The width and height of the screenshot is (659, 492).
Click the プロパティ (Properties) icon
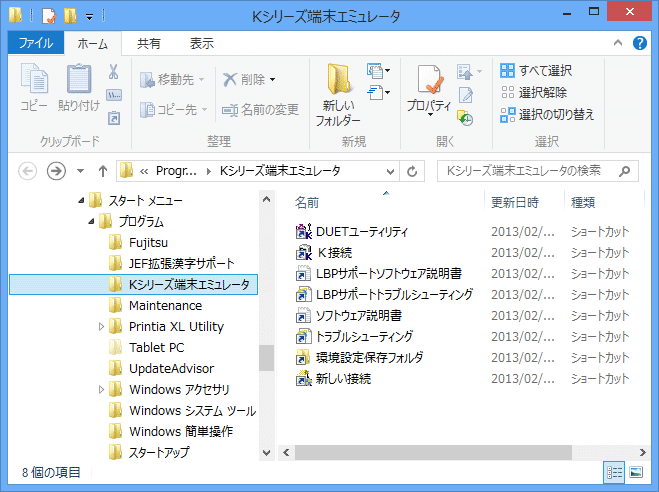[430, 81]
